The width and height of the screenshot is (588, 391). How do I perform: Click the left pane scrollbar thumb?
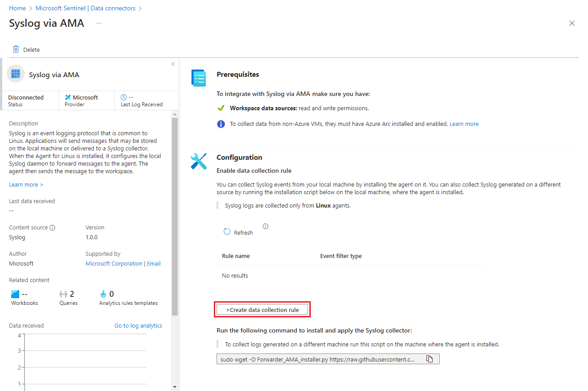pyautogui.click(x=175, y=217)
